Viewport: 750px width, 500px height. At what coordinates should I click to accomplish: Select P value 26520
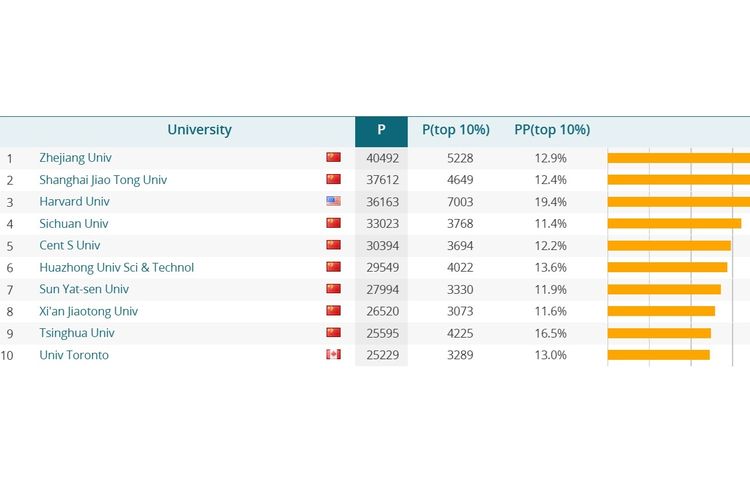click(x=383, y=311)
